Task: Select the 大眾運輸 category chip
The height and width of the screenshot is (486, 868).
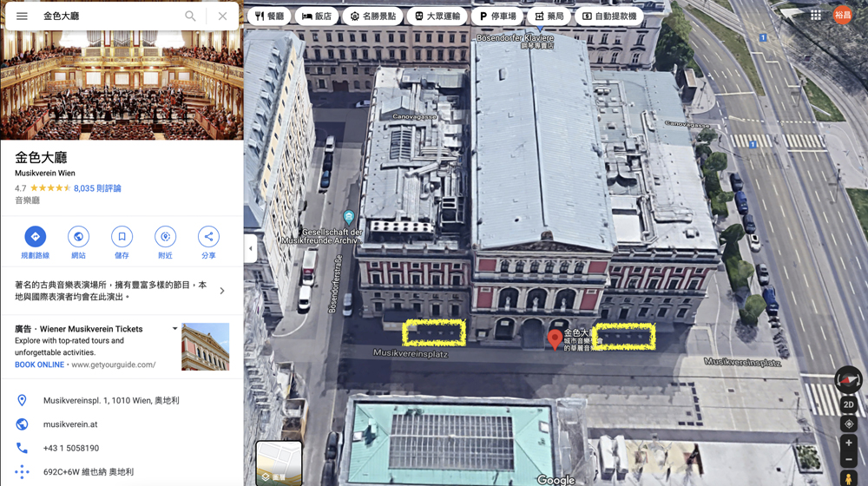Action: click(x=437, y=16)
